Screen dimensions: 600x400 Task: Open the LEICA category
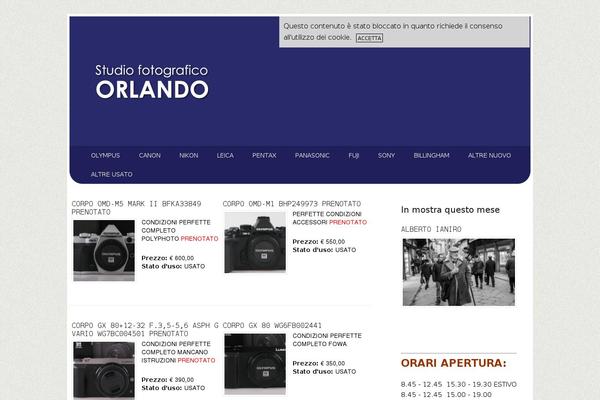(225, 155)
